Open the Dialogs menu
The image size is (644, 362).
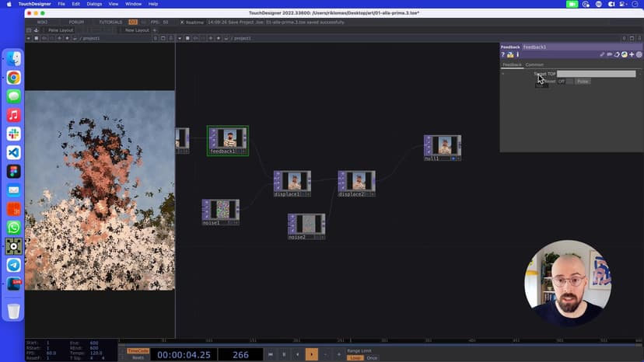tap(94, 4)
